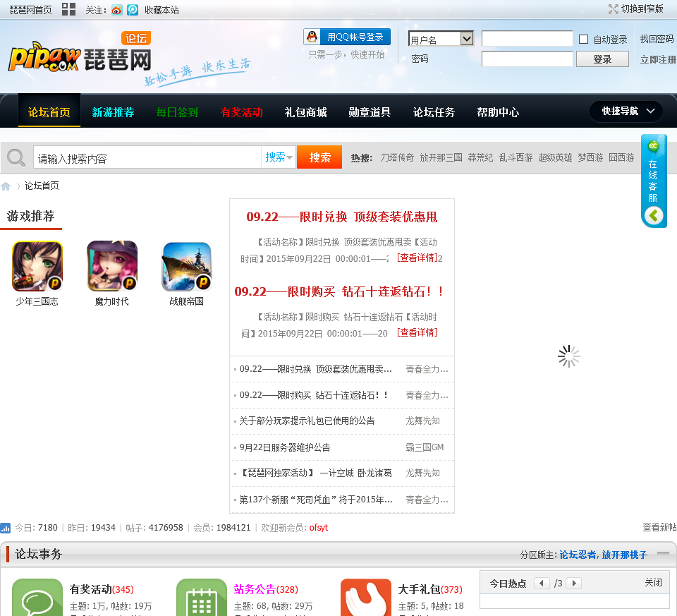Focus the password input field

click(x=527, y=59)
